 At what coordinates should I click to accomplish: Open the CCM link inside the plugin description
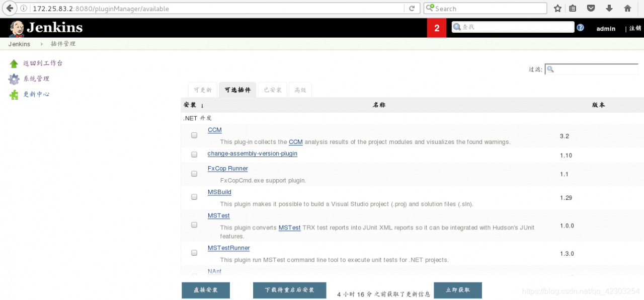296,142
